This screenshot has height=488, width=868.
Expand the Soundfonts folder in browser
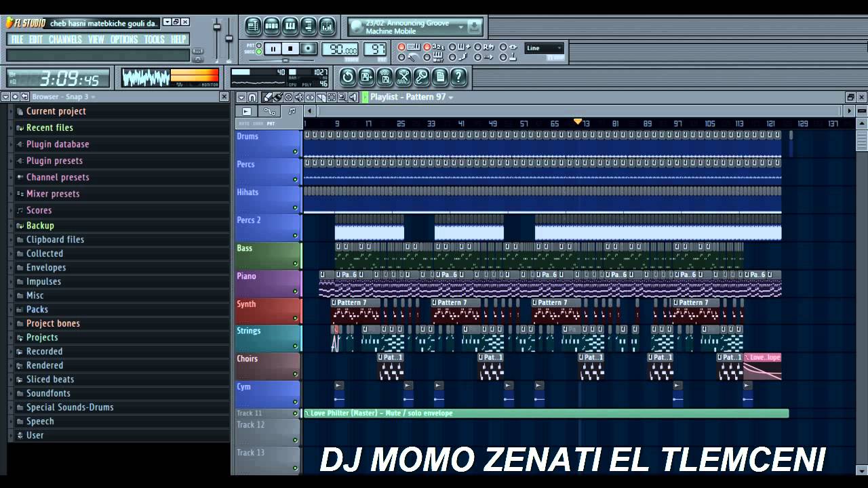point(47,394)
